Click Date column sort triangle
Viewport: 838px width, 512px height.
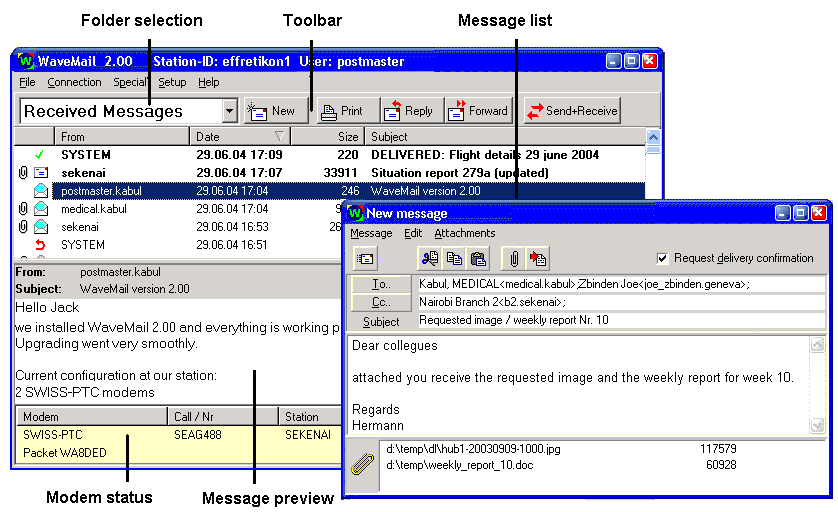[280, 136]
